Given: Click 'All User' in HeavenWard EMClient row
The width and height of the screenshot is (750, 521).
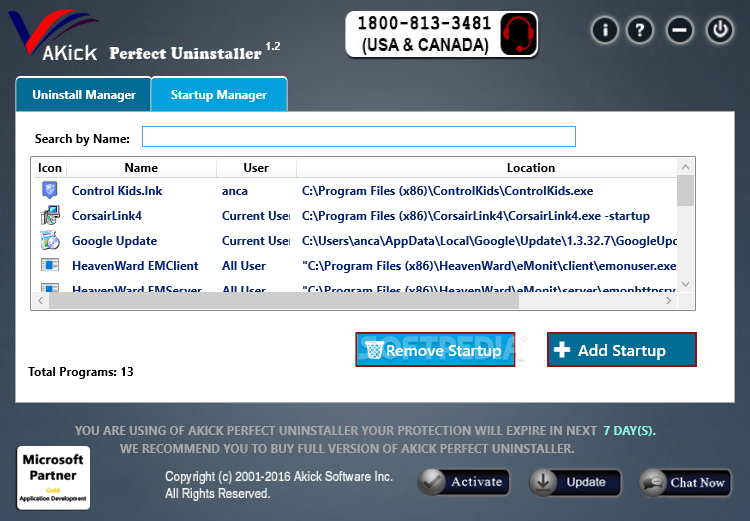Looking at the screenshot, I should pos(243,266).
